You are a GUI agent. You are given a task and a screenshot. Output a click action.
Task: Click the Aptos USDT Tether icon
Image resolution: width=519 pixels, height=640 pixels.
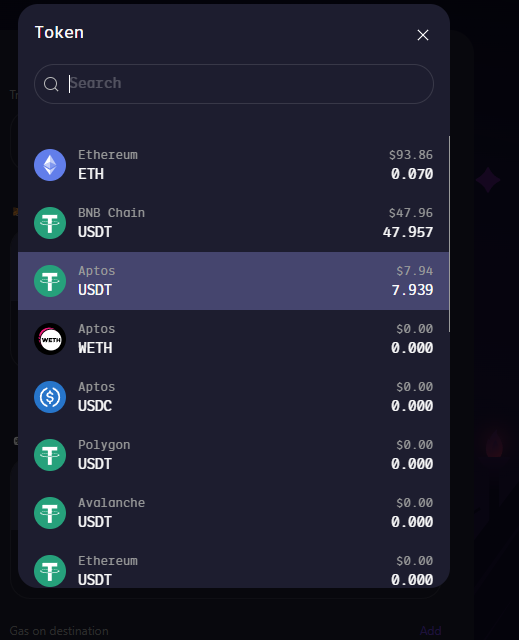click(x=50, y=281)
